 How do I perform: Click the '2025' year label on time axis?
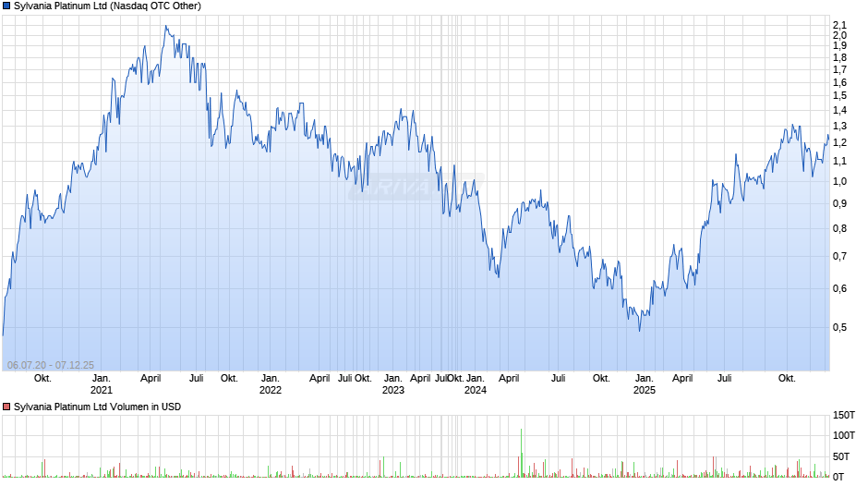[645, 390]
